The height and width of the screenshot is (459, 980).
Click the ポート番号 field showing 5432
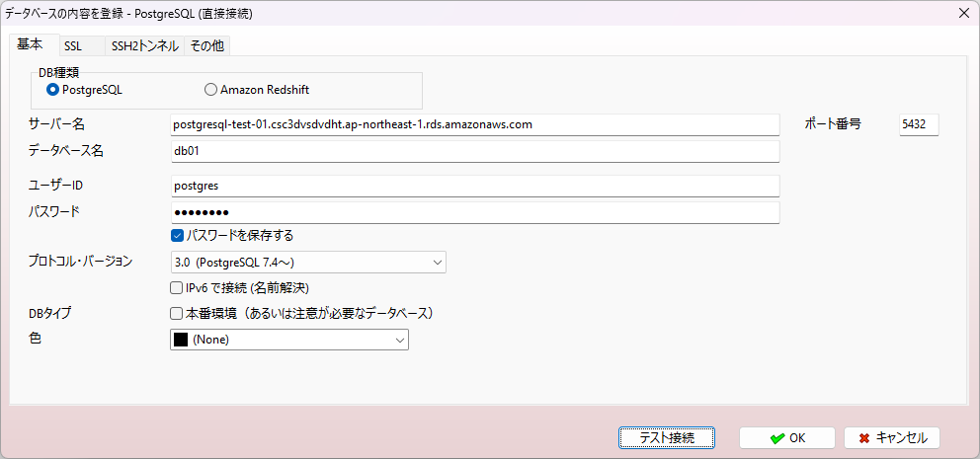click(919, 124)
